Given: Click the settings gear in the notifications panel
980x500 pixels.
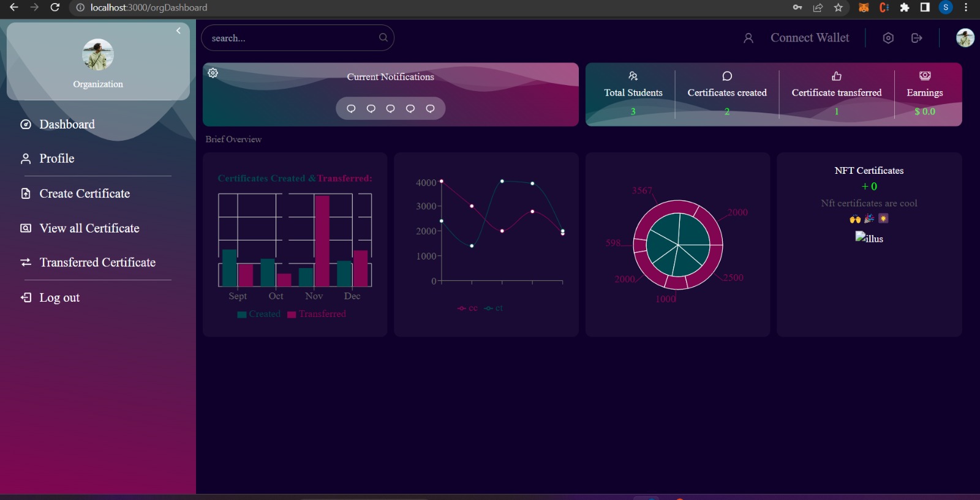Looking at the screenshot, I should (213, 73).
